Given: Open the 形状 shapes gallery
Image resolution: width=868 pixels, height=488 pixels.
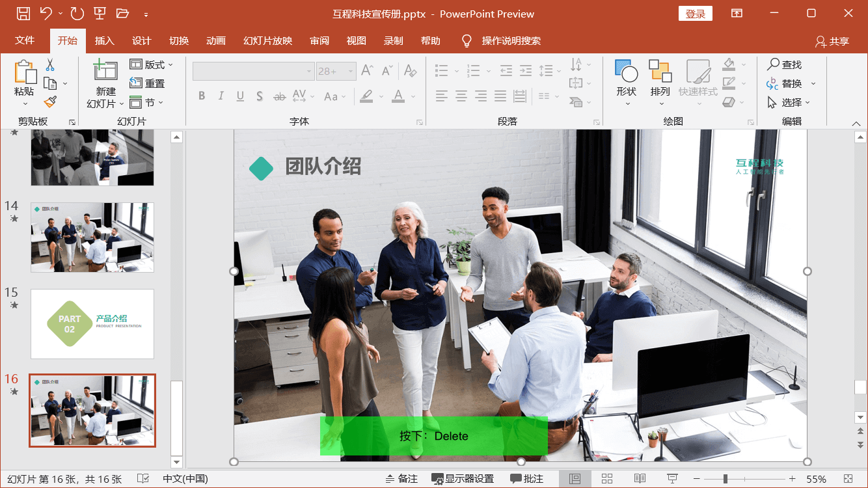Looking at the screenshot, I should (x=626, y=82).
